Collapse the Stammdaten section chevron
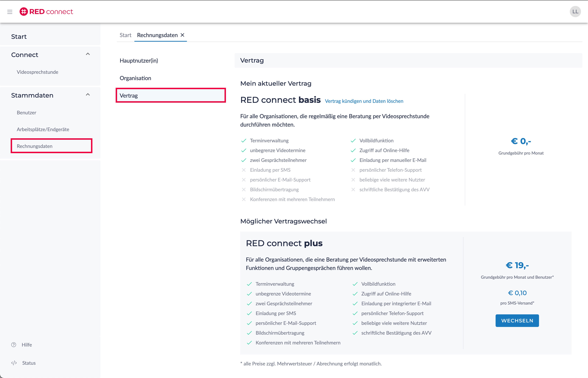Viewport: 588px width, 378px height. (88, 94)
